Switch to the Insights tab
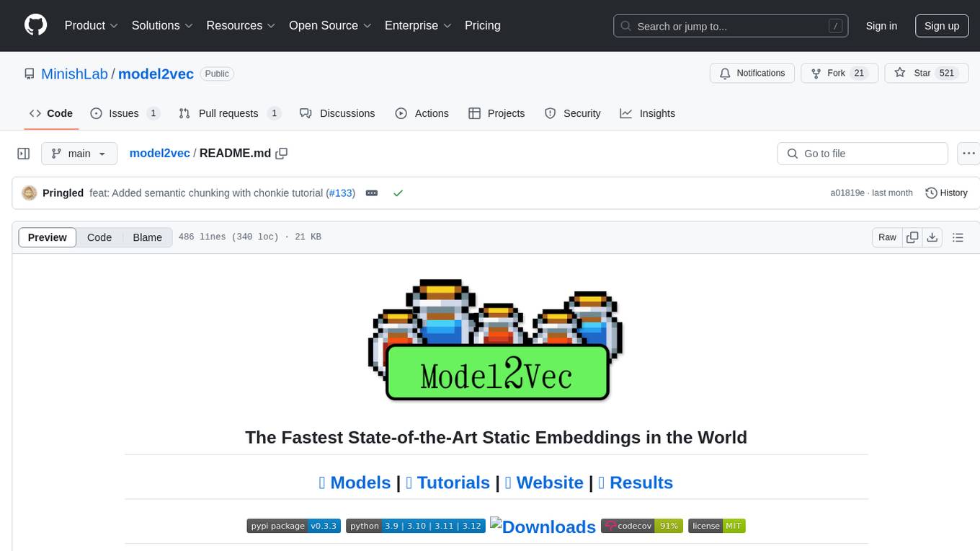The image size is (980, 551). click(x=648, y=113)
